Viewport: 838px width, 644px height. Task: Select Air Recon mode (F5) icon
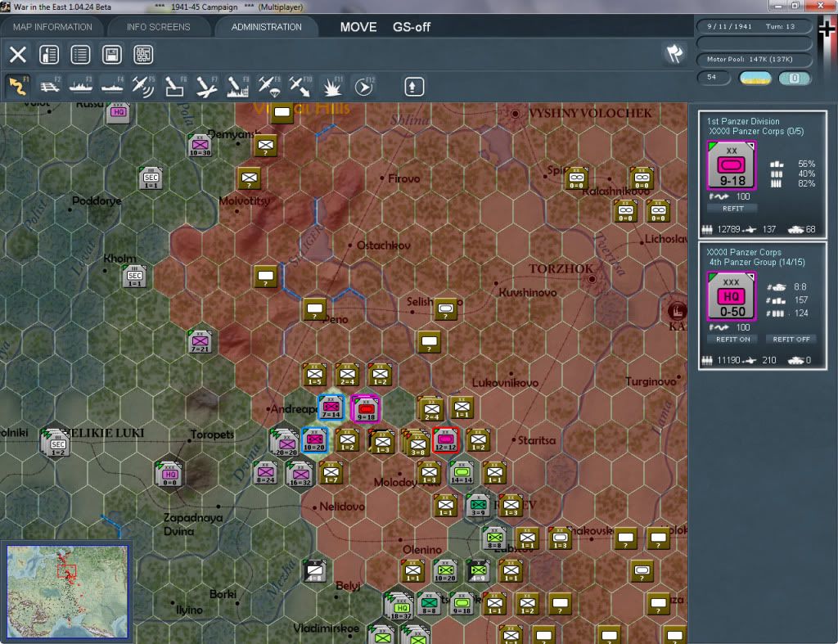143,86
